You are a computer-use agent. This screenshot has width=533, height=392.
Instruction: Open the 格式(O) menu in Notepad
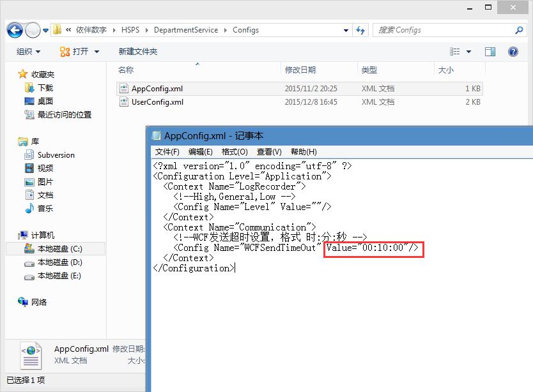pyautogui.click(x=234, y=152)
